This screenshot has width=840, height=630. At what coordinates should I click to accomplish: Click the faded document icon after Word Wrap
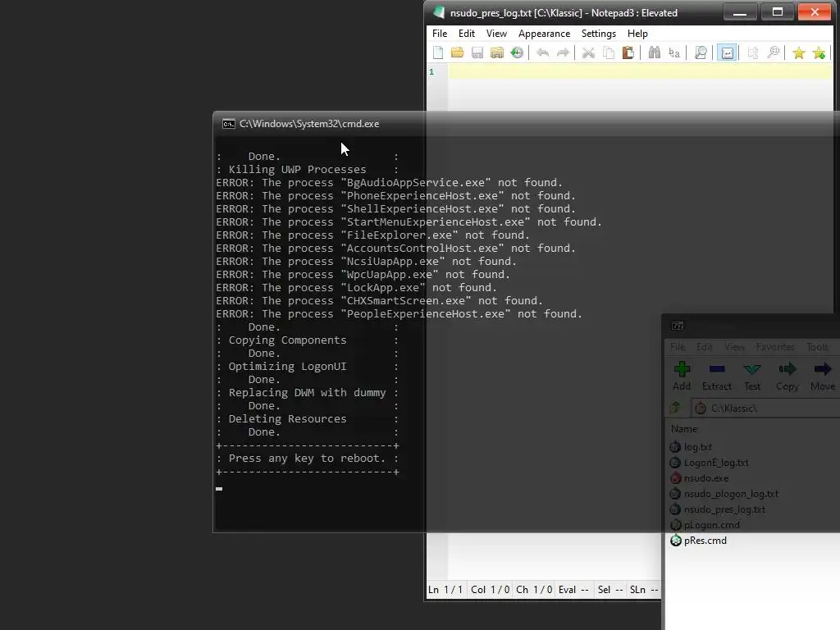tap(753, 52)
